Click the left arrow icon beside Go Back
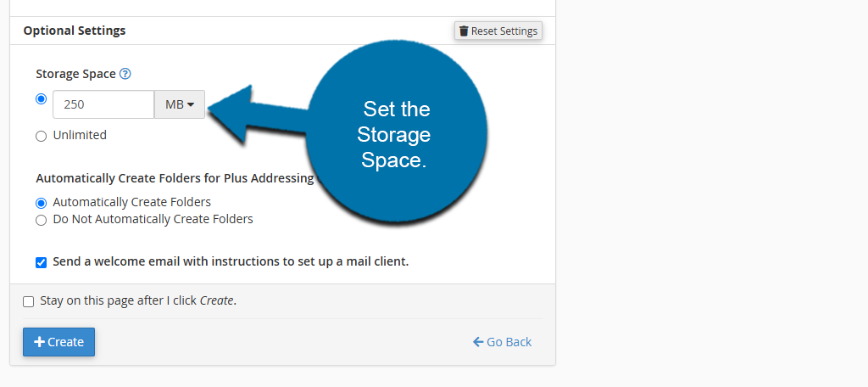The width and height of the screenshot is (868, 387). coord(478,342)
